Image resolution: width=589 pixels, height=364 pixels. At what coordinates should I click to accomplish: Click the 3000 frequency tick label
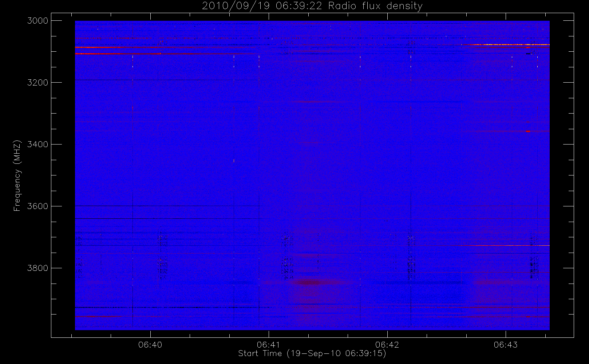38,21
